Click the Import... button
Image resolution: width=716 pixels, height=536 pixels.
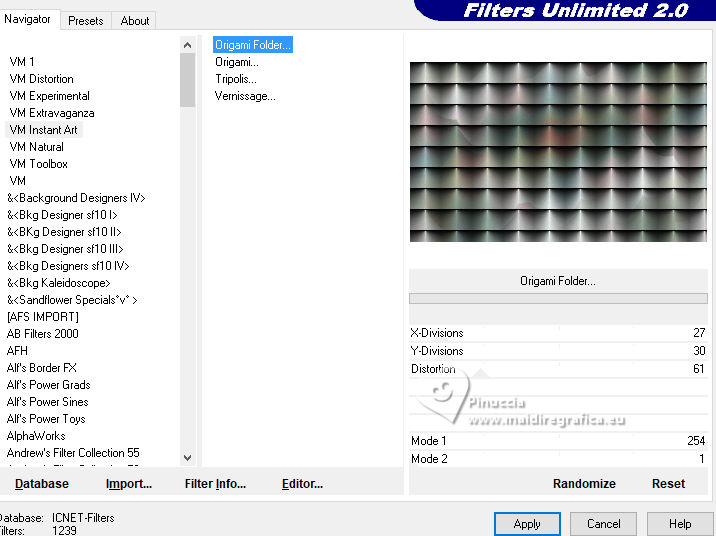[129, 484]
